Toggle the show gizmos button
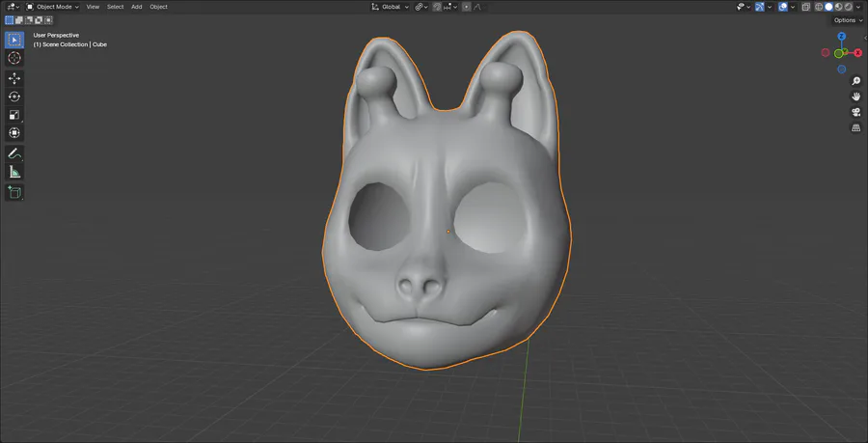 coord(760,7)
